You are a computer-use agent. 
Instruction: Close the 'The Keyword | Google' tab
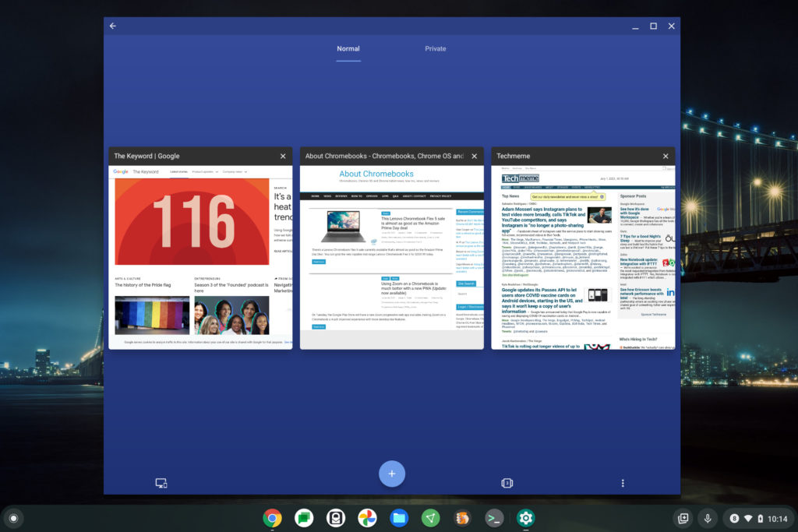[283, 156]
